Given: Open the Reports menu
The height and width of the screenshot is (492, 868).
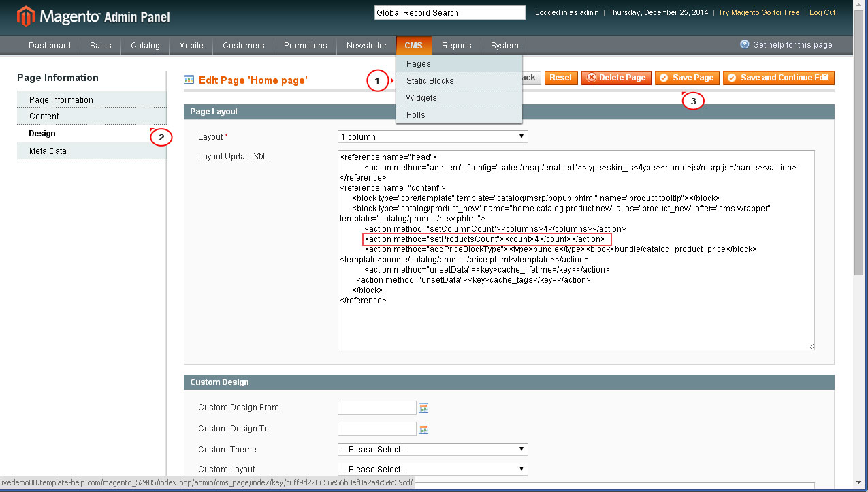Looking at the screenshot, I should [x=457, y=46].
